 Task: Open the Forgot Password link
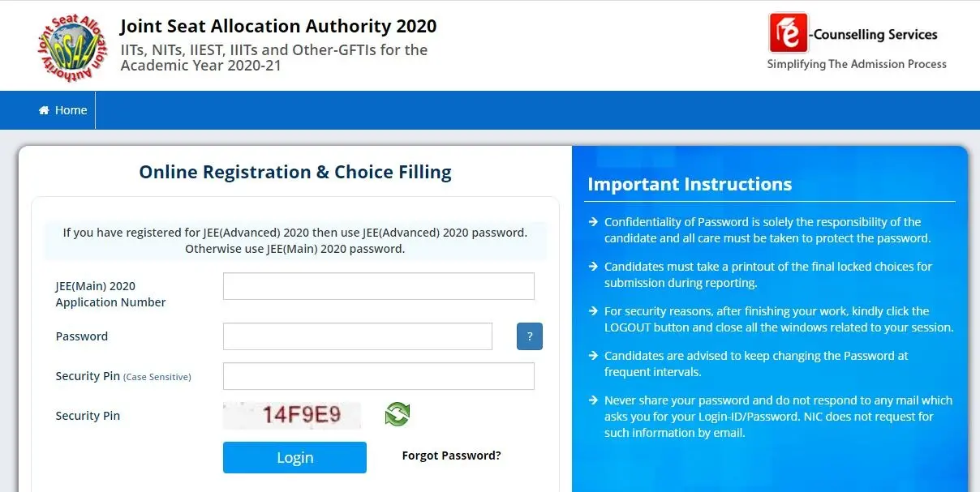tap(451, 456)
